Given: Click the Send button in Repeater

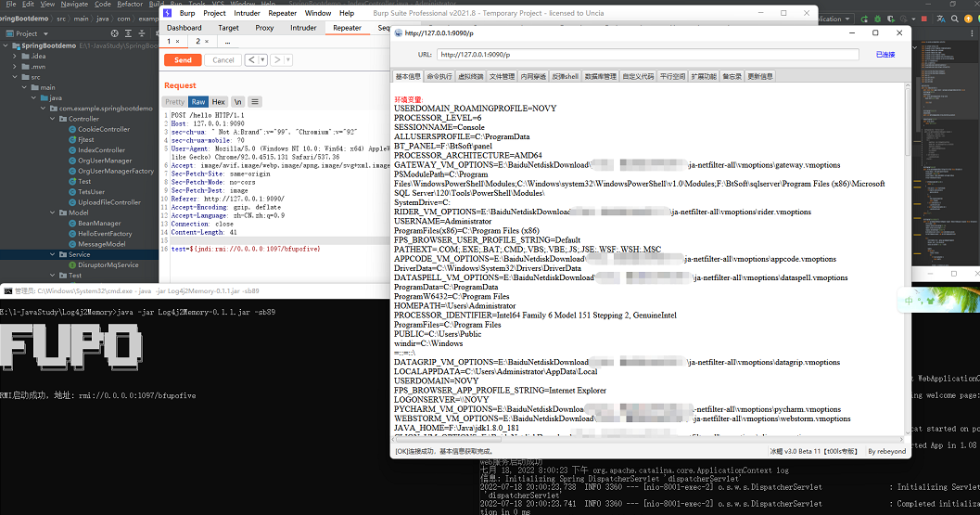Looking at the screenshot, I should click(184, 60).
